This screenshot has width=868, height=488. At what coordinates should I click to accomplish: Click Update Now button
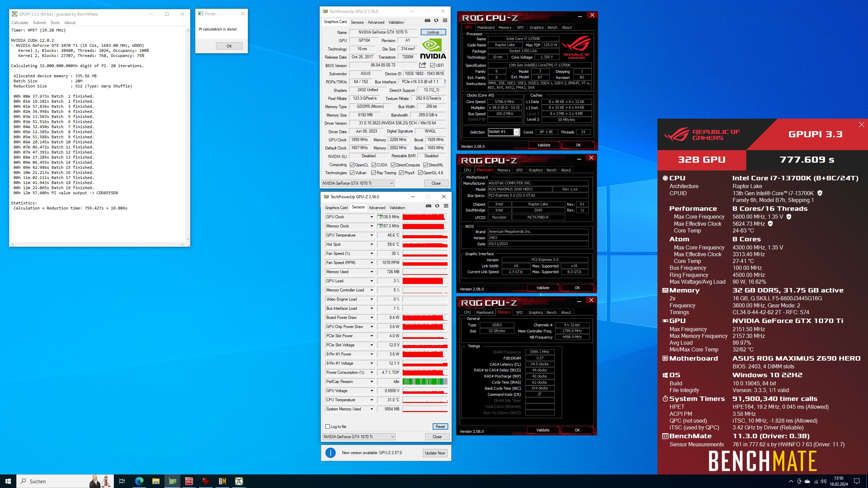(x=435, y=453)
